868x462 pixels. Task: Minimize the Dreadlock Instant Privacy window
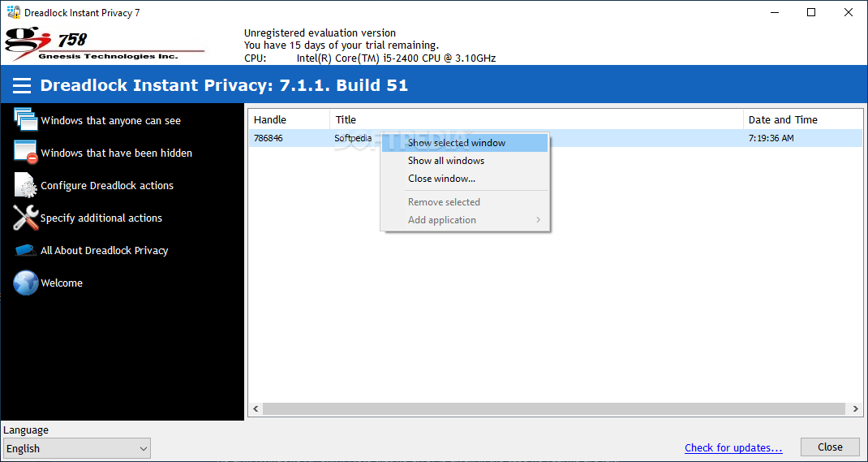[774, 12]
